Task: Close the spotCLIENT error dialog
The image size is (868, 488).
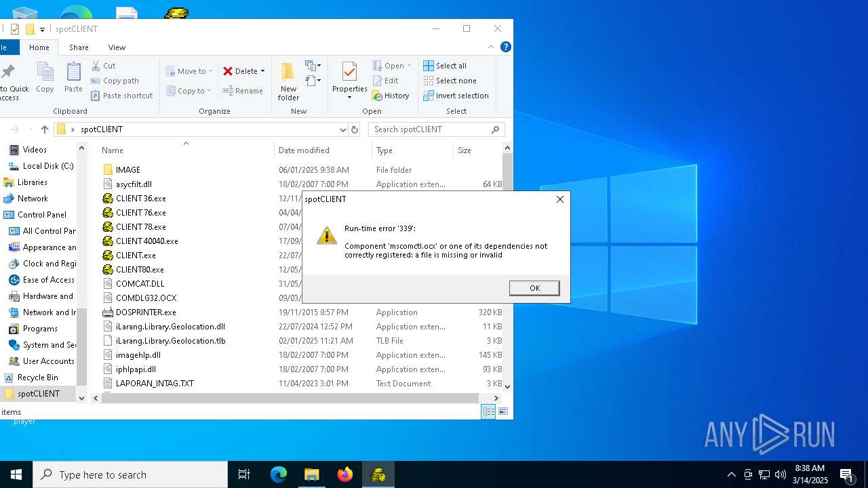Action: [x=559, y=199]
